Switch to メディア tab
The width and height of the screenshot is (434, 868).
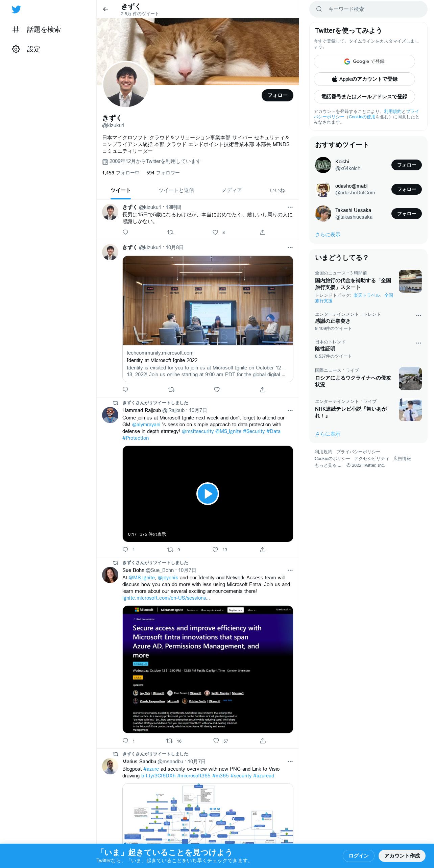232,190
